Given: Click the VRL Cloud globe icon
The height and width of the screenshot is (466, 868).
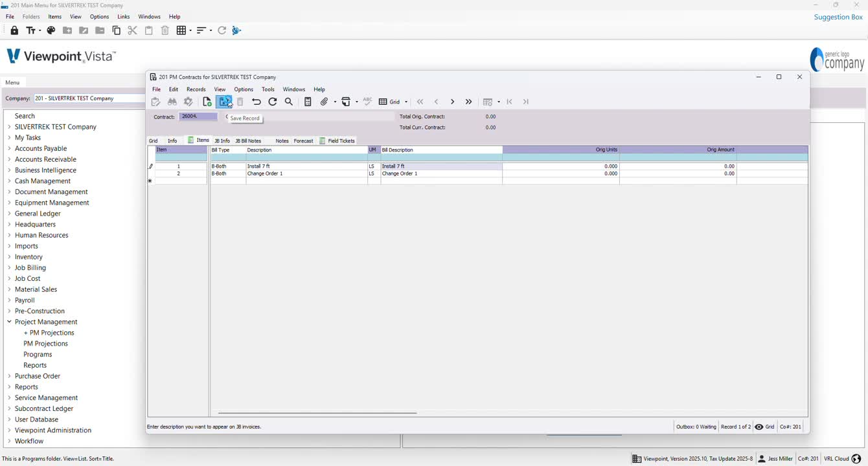Looking at the screenshot, I should pos(856,459).
